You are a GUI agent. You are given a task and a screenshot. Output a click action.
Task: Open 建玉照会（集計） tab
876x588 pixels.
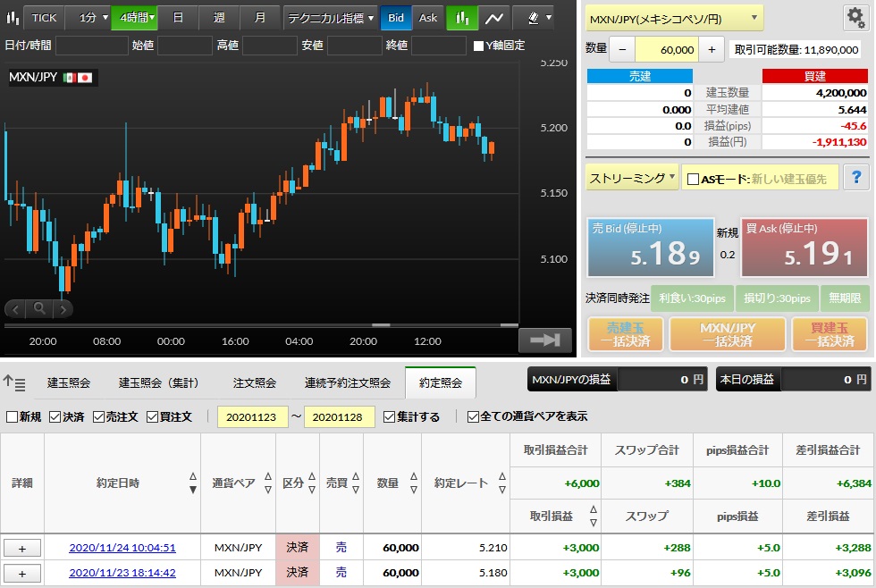[159, 383]
